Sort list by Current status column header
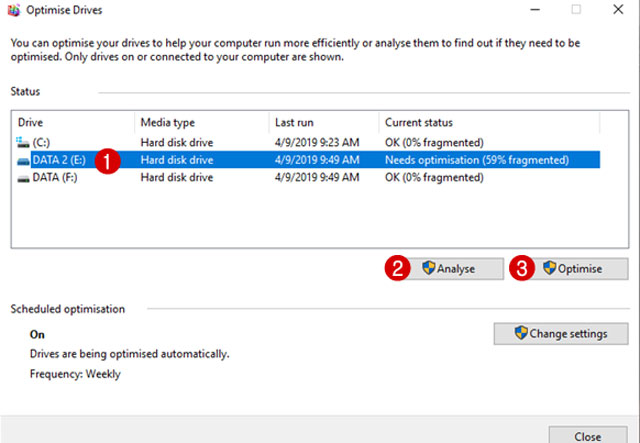This screenshot has height=443, width=640. pos(480,122)
